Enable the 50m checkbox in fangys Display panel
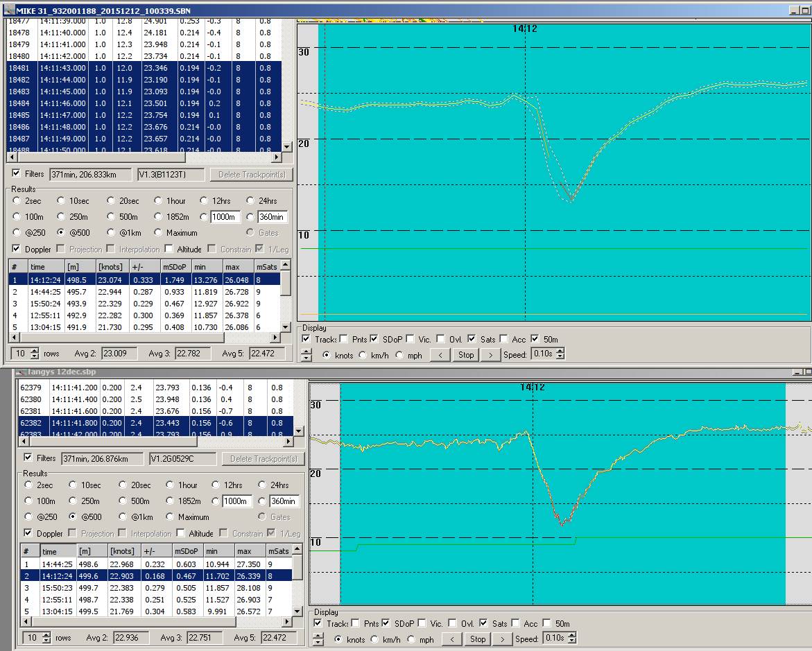Image resolution: width=812 pixels, height=651 pixels. point(547,623)
